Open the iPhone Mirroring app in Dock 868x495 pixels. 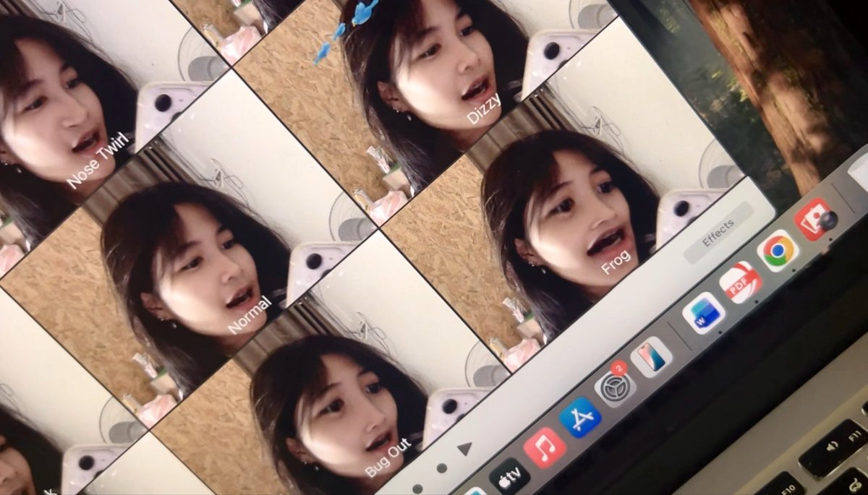coord(651,357)
